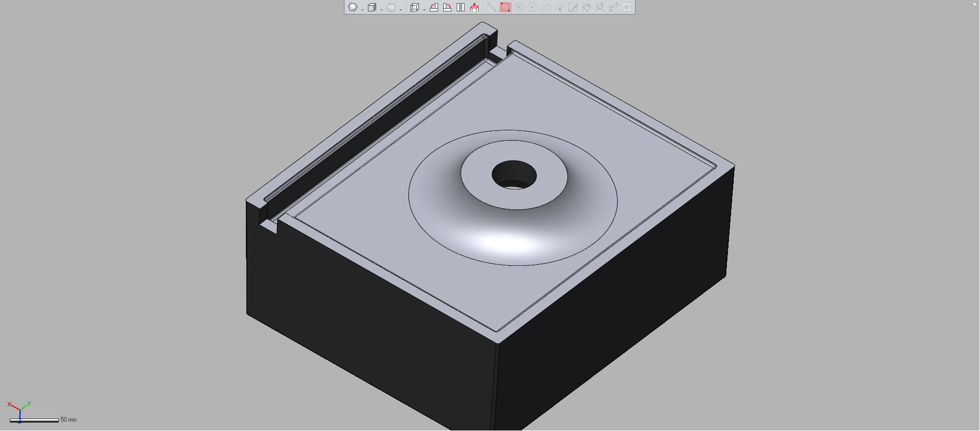Viewport: 980px width, 431px height.
Task: Click the paint bucket fill selection icon
Action: (587, 7)
